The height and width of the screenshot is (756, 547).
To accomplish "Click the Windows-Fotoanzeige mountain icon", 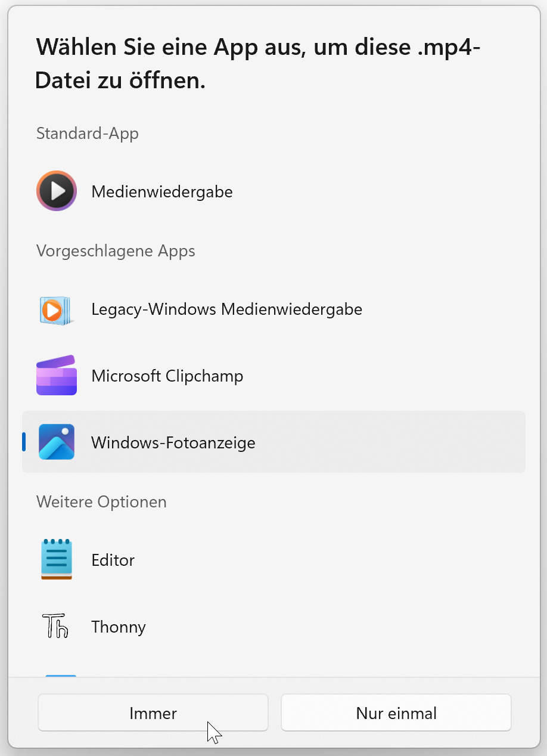I will point(57,442).
